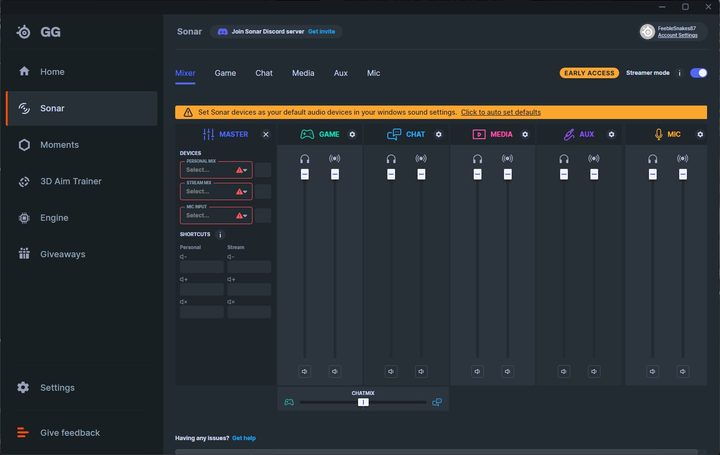Click the Game personal volume slider handle

coord(304,174)
